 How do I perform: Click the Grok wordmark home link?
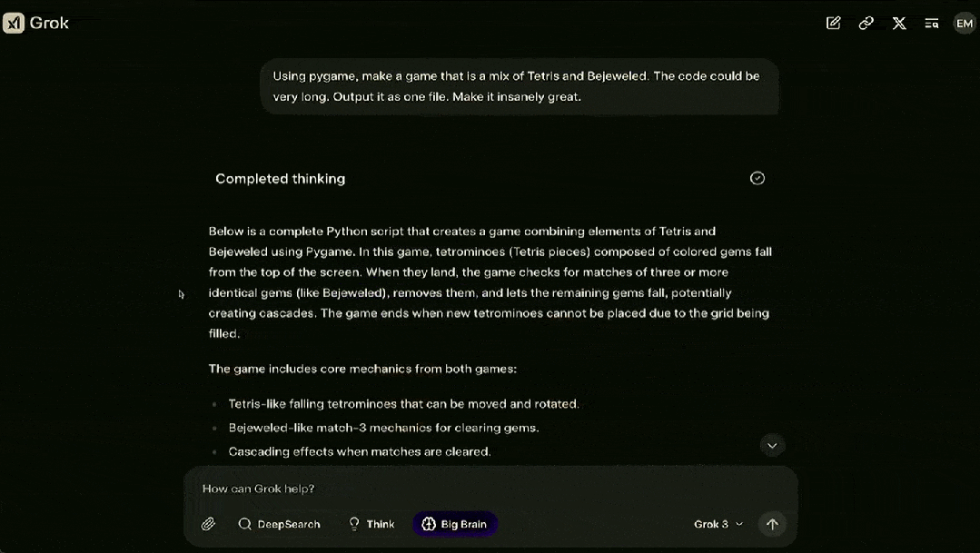(49, 24)
